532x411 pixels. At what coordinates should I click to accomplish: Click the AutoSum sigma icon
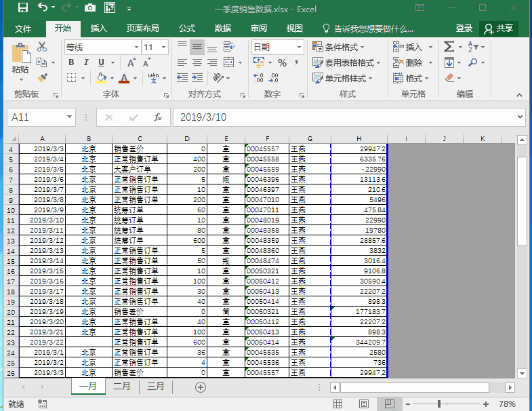click(x=449, y=47)
